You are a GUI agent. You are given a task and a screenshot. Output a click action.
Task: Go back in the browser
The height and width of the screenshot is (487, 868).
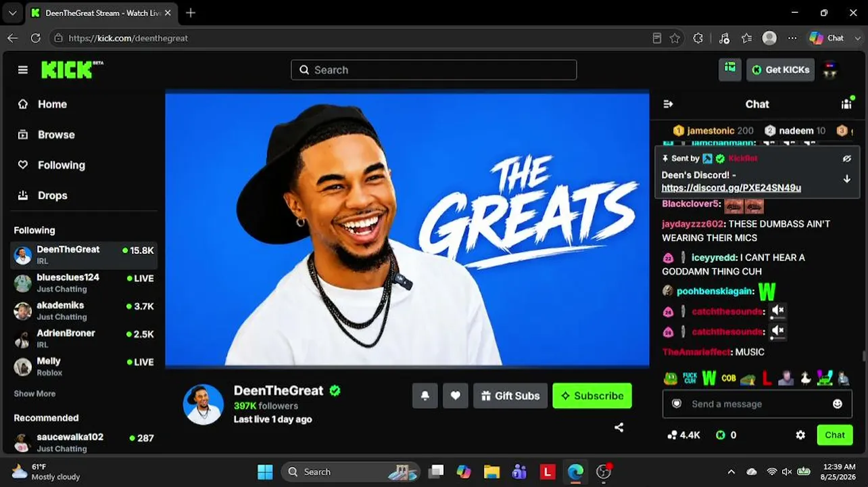point(12,38)
